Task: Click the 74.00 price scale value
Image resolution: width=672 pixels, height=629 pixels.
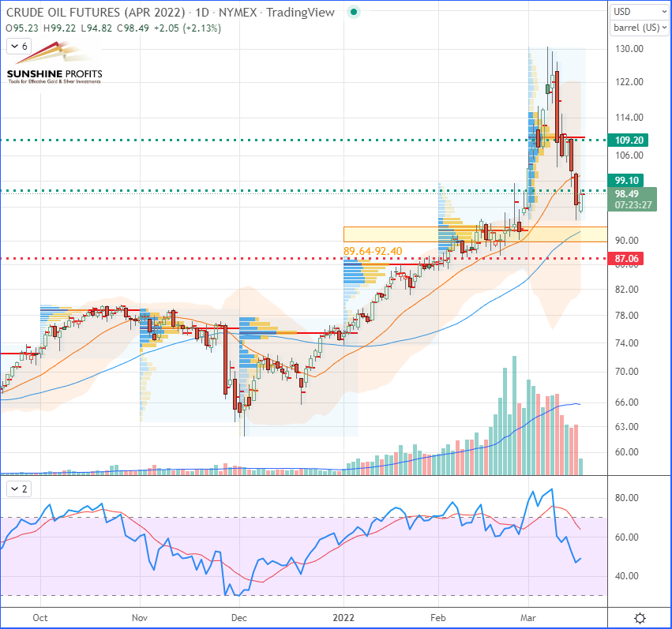Action: (626, 343)
